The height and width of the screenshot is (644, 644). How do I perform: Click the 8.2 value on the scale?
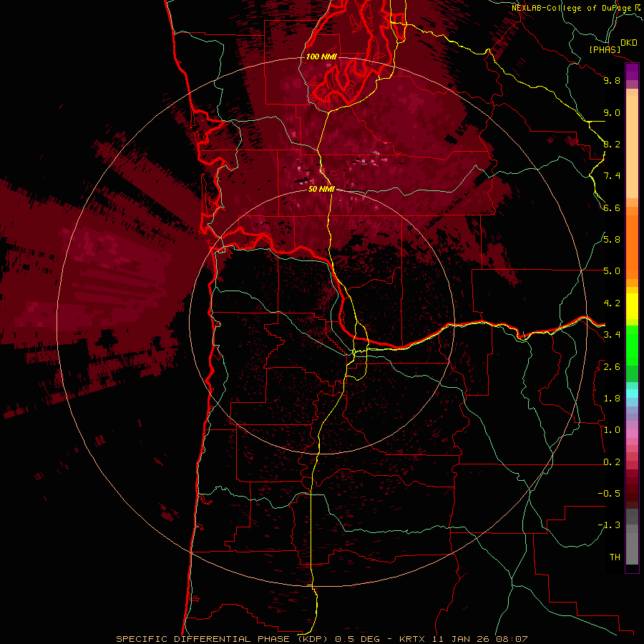612,144
